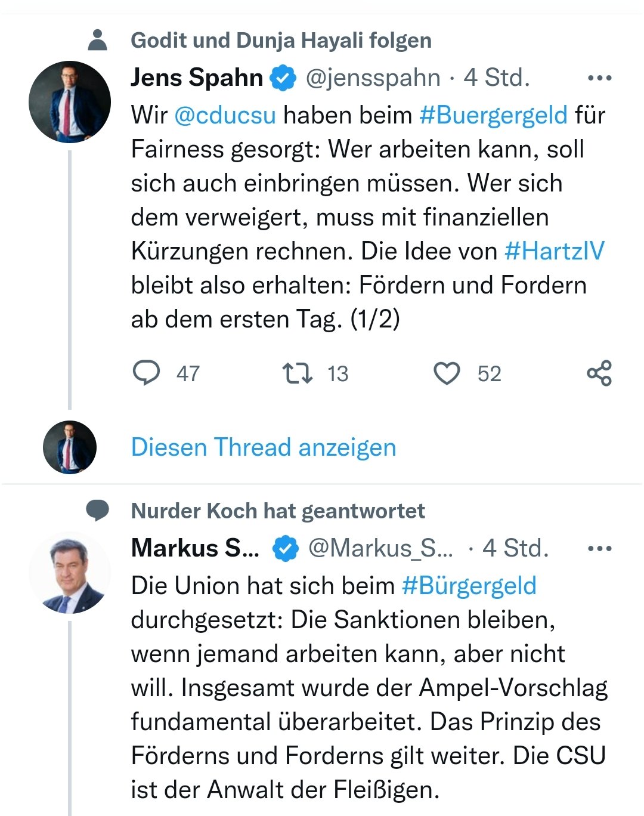Open Jens Spahn's verified badge
This screenshot has height=816, width=644.
coord(283,78)
